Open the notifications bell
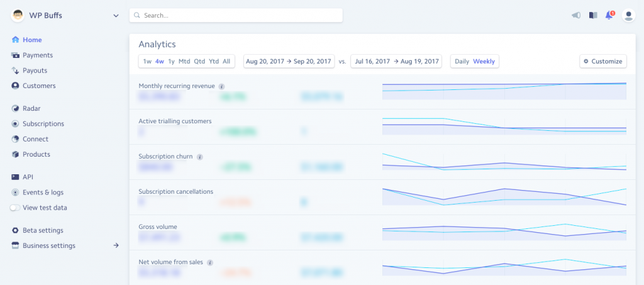Viewport: 644px width, 285px height. pos(609,16)
